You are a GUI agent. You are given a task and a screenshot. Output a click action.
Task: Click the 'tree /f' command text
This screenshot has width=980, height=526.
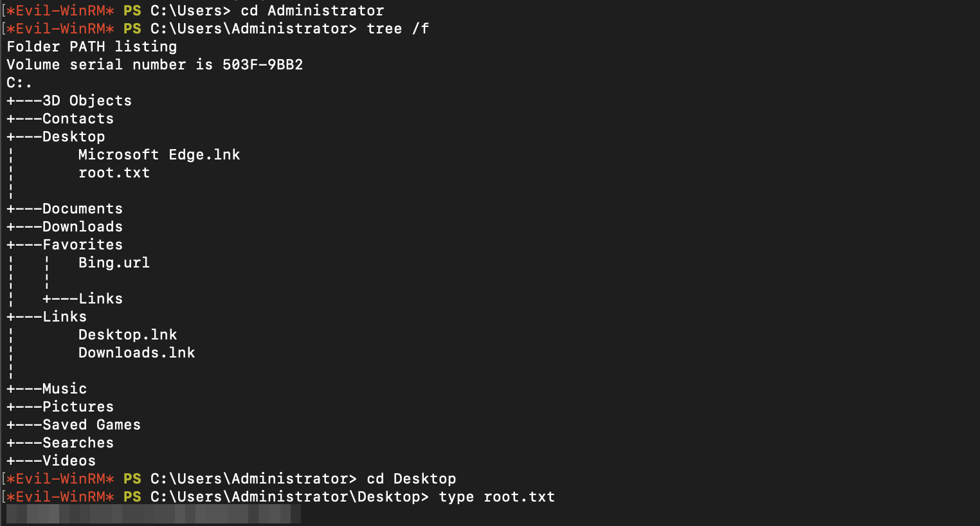tap(397, 29)
